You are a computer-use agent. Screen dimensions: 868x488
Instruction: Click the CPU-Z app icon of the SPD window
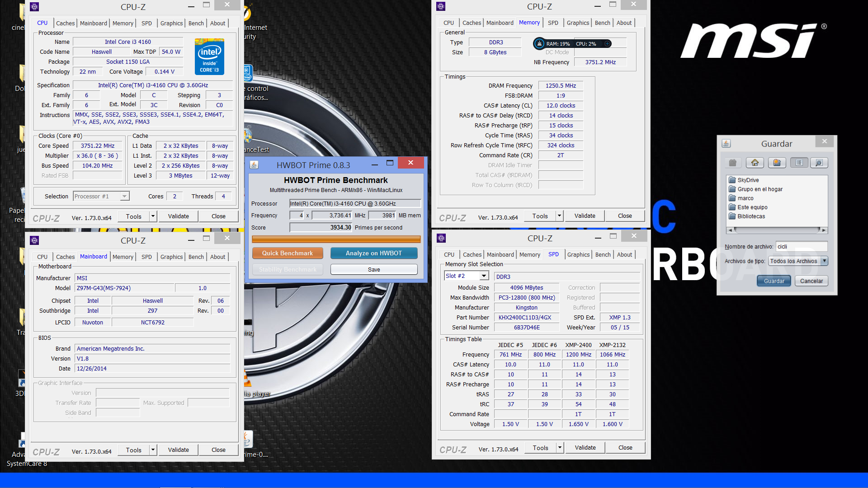point(441,238)
